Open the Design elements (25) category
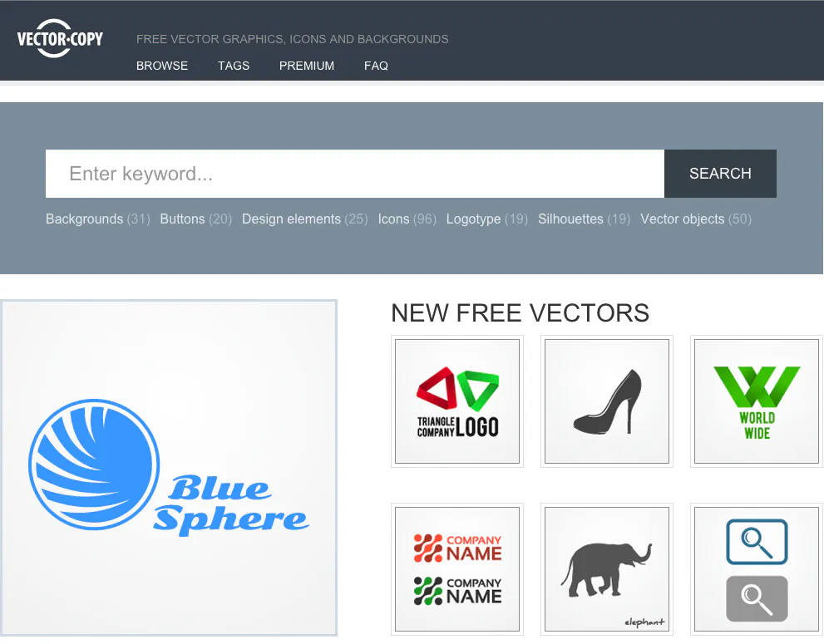This screenshot has width=824, height=644. 304,219
